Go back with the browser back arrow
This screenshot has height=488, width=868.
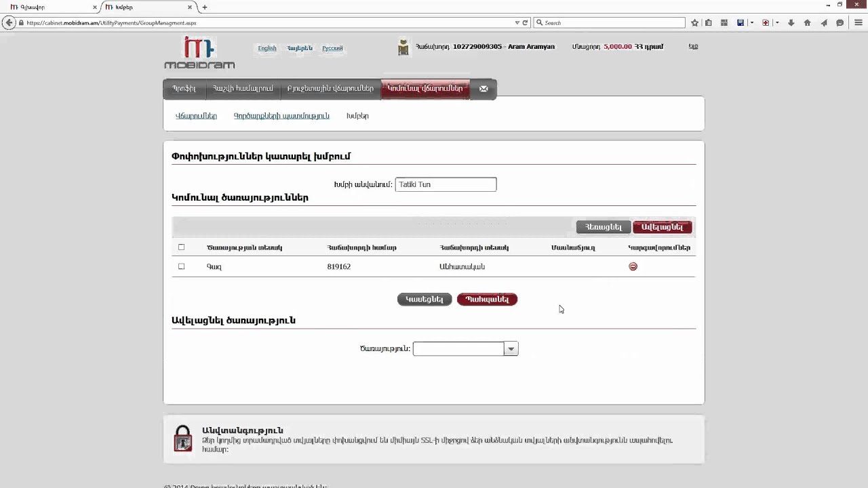tap(9, 22)
